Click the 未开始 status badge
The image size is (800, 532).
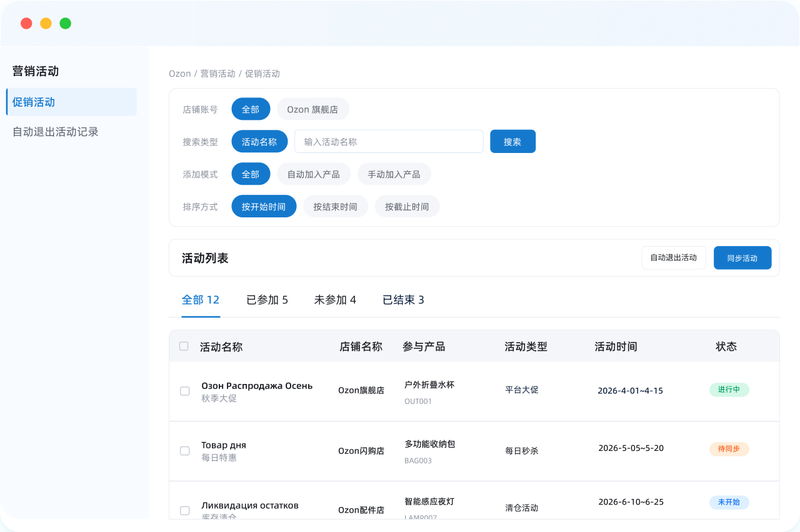(x=729, y=502)
